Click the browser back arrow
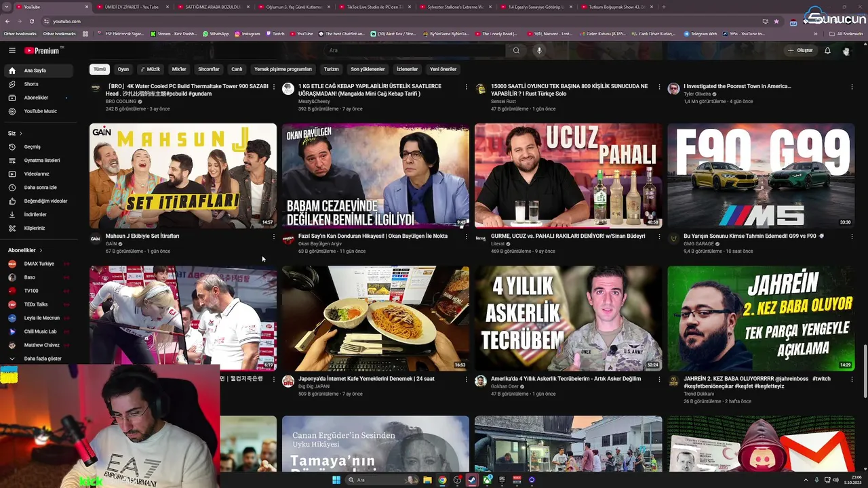This screenshot has width=868, height=488. point(8,21)
